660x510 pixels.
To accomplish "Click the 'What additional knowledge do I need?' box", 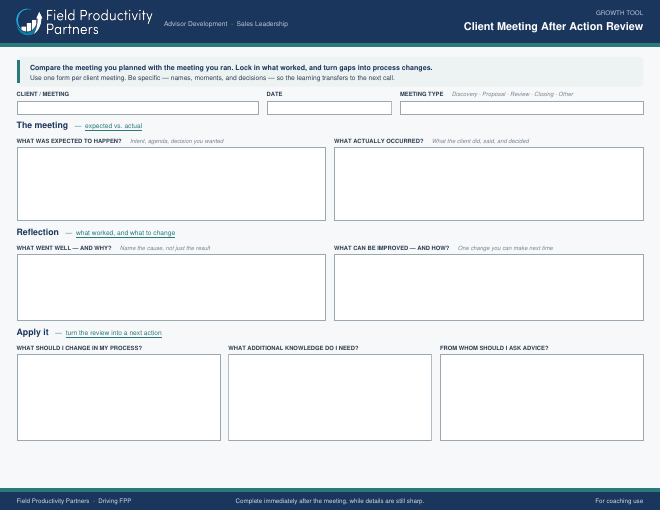I will 330,397.
